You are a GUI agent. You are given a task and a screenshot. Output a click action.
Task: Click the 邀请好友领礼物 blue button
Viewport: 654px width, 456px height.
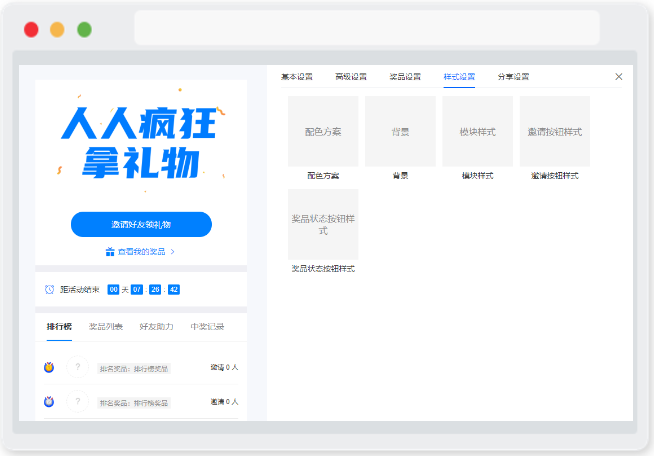(x=141, y=224)
